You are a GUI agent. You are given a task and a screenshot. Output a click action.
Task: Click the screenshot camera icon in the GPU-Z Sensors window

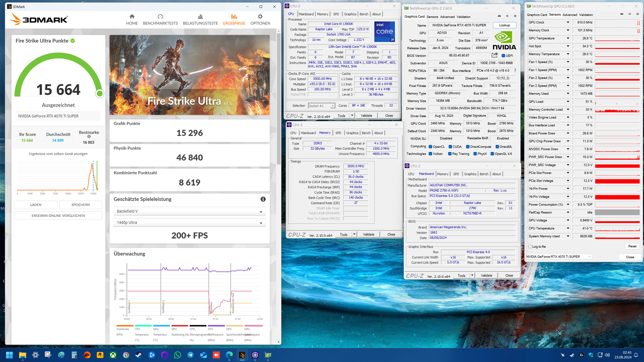pos(622,14)
